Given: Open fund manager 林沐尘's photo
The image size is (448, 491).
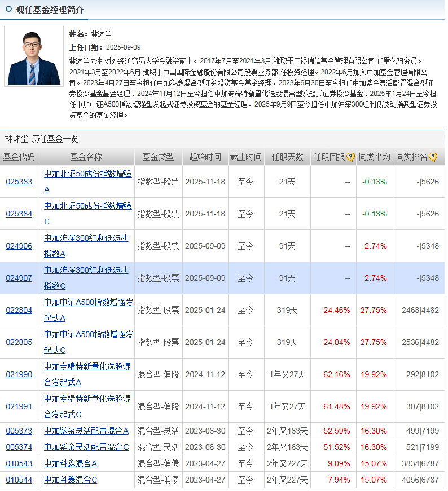Looking at the screenshot, I should [34, 56].
